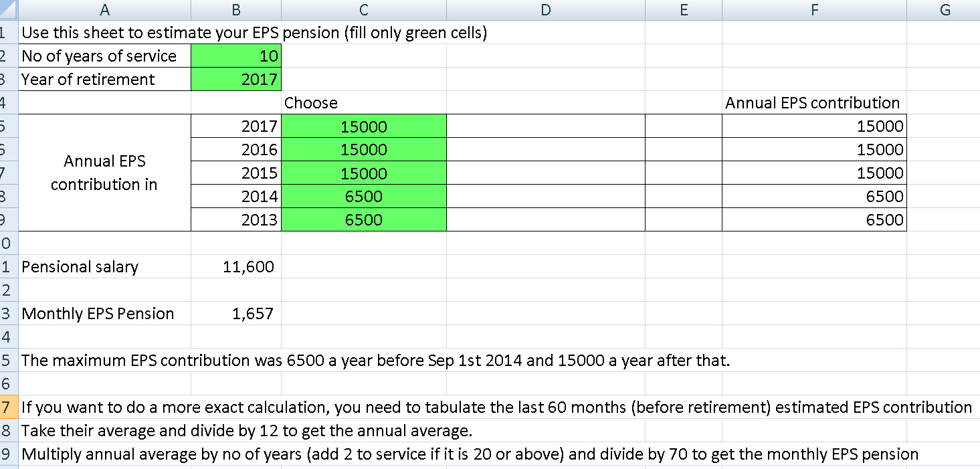Click the merged 'Annual EPS contribution in' cell

tap(104, 173)
